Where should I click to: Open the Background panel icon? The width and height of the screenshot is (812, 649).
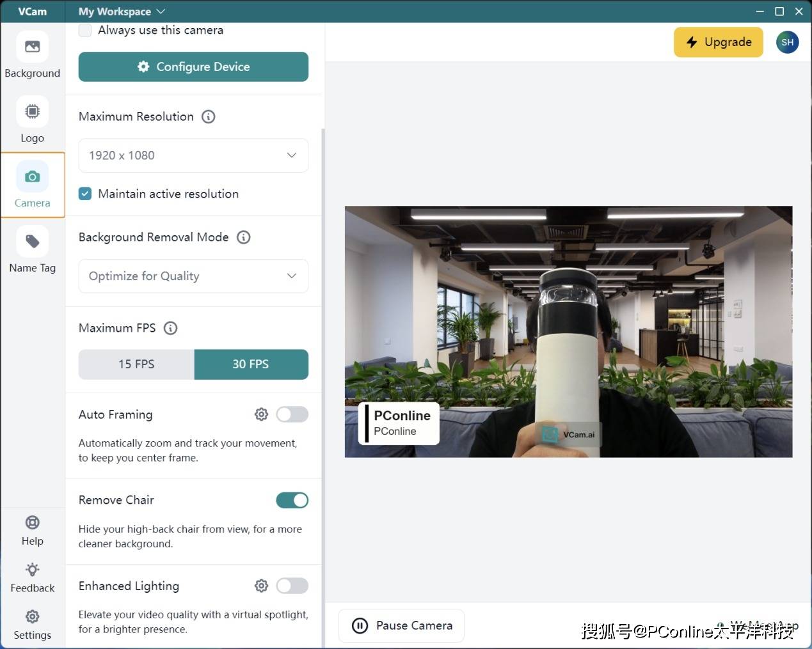(x=32, y=47)
